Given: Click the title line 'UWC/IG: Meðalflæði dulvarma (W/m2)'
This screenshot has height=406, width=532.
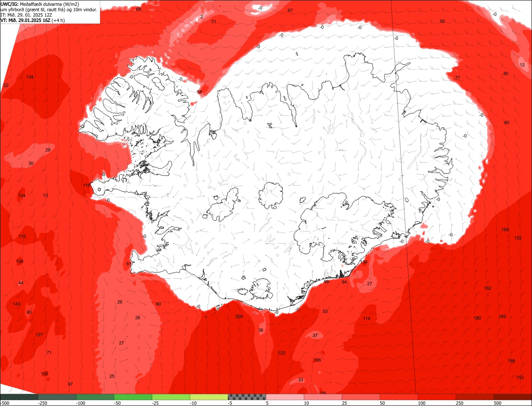Looking at the screenshot, I should [x=40, y=4].
